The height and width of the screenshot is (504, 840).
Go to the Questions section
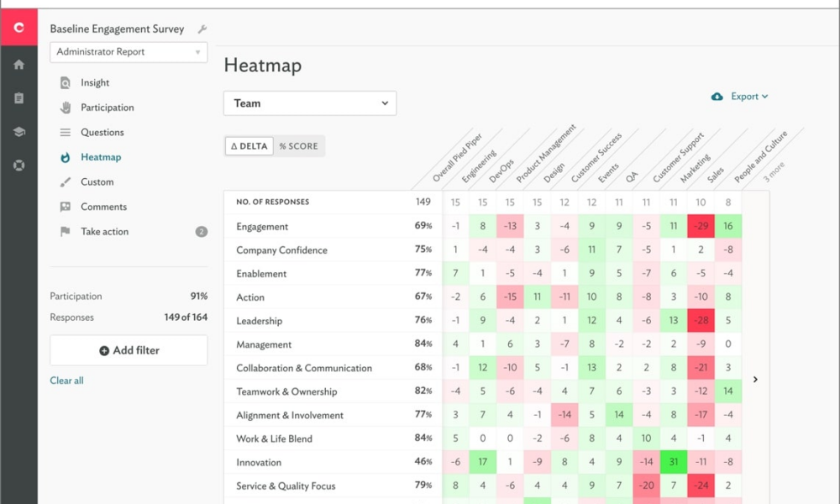(x=102, y=132)
